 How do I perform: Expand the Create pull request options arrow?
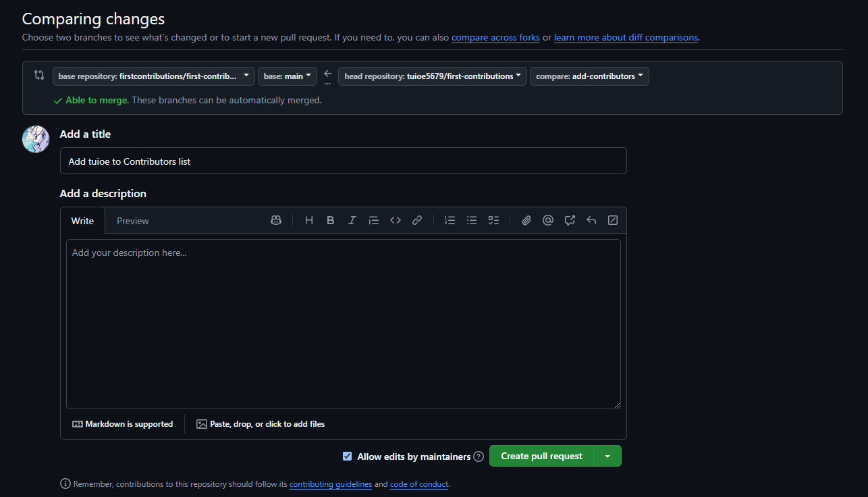pos(607,456)
